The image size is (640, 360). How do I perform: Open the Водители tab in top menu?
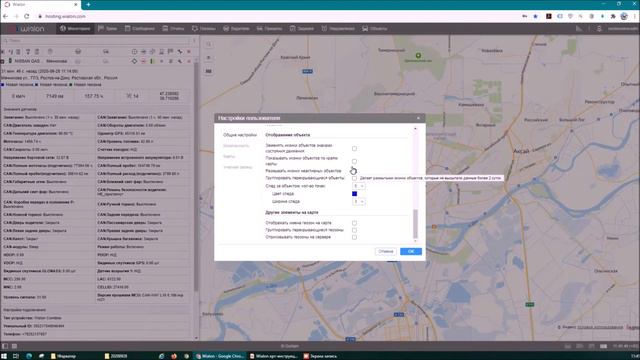click(236, 29)
